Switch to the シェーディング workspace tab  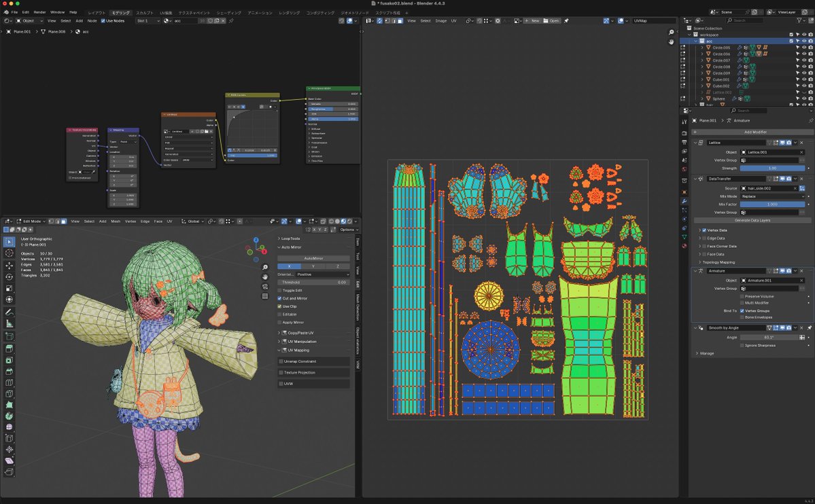(228, 12)
